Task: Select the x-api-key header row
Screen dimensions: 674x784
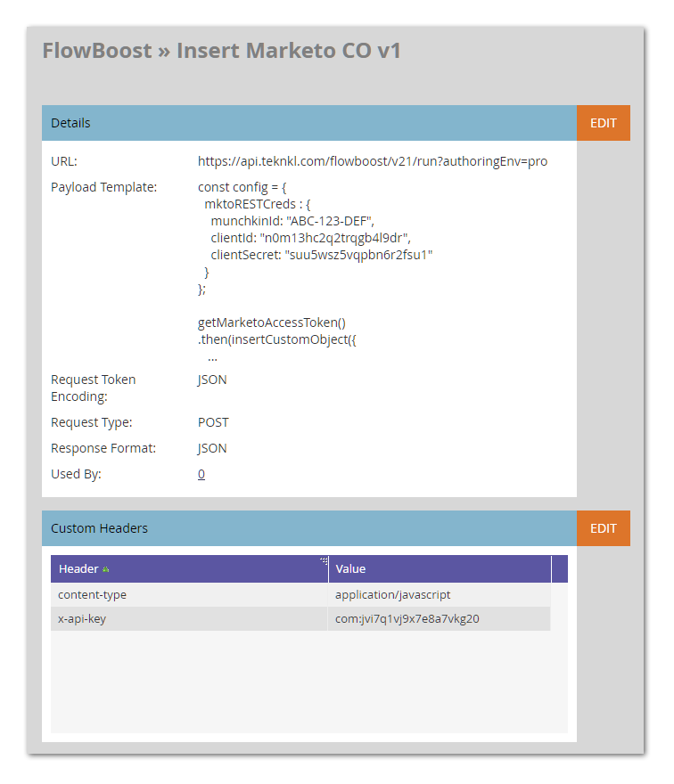Action: (x=300, y=619)
